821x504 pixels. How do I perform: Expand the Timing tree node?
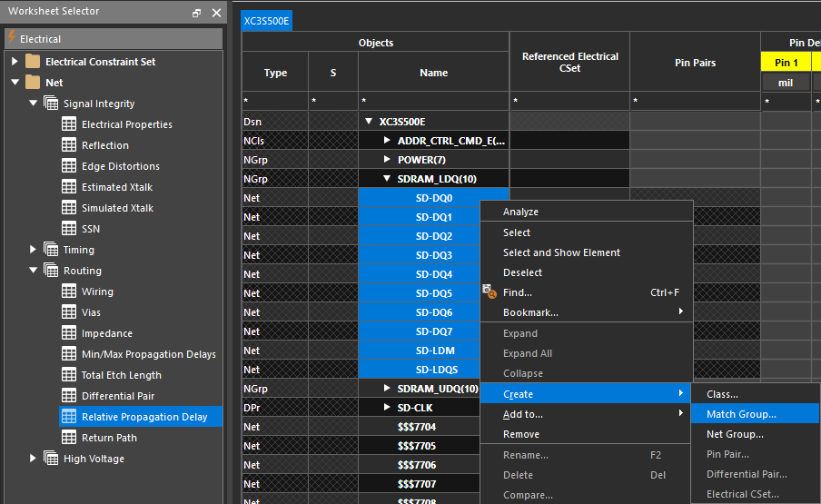point(34,250)
